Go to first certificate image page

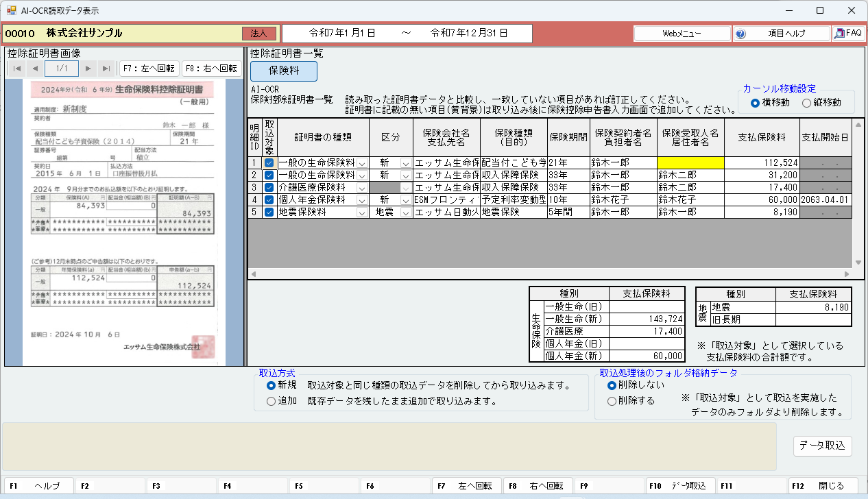click(x=17, y=69)
